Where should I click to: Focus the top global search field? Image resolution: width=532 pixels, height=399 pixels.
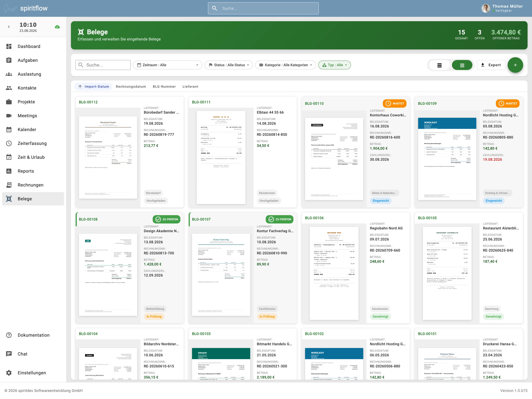click(263, 8)
